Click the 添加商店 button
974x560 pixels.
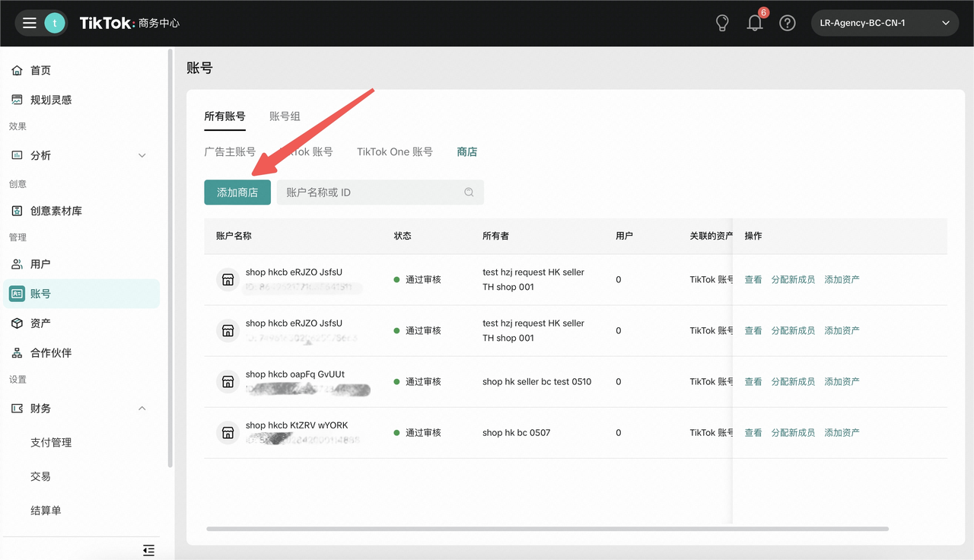pos(237,192)
